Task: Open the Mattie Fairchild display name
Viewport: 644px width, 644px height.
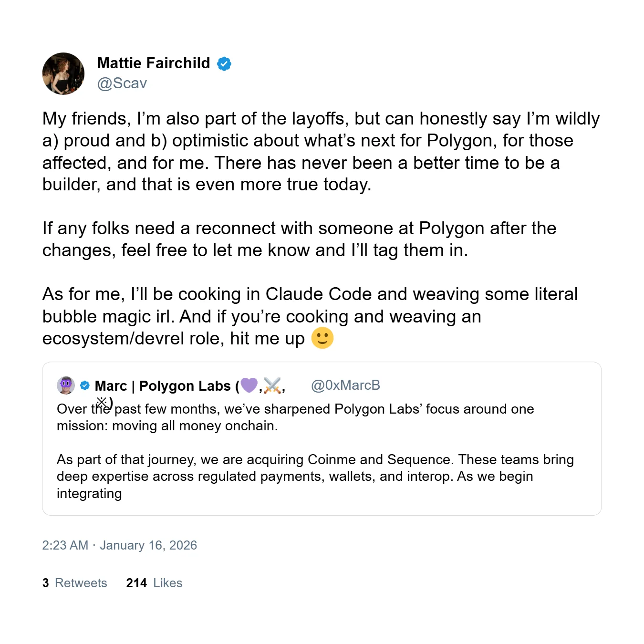Action: 153,63
